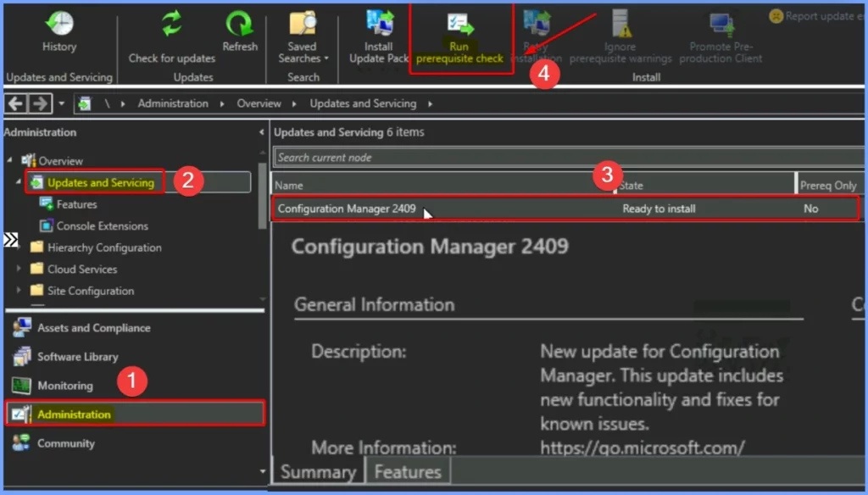Open the Administration workspace
This screenshot has height=495, width=868.
coord(135,414)
